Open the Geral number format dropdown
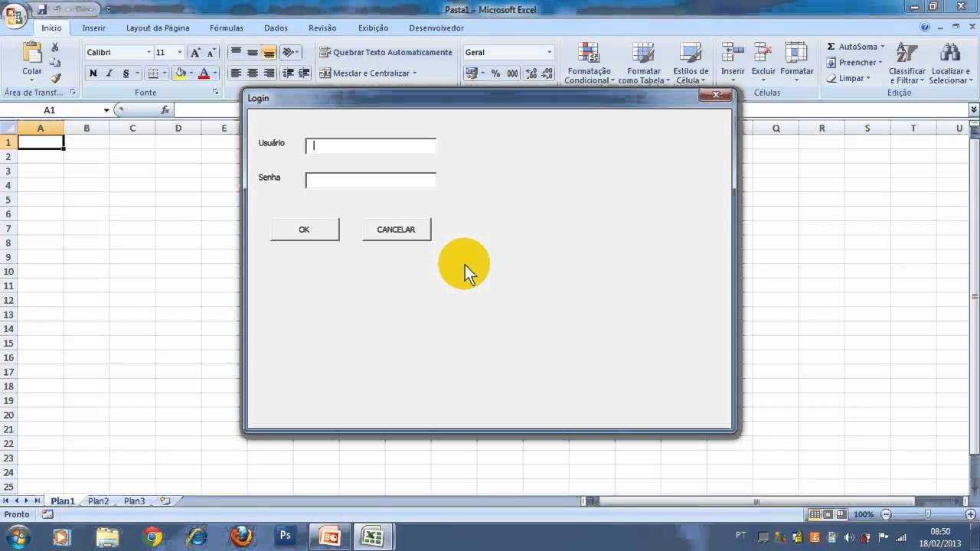Image resolution: width=980 pixels, height=551 pixels. click(x=549, y=52)
